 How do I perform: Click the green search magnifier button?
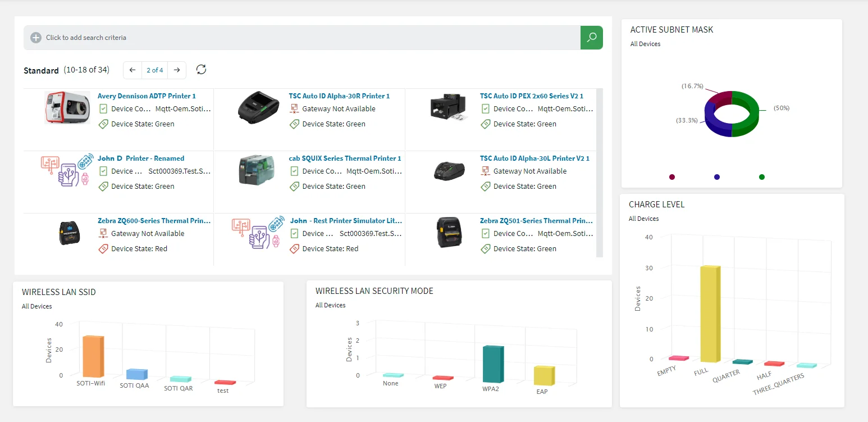coord(591,38)
